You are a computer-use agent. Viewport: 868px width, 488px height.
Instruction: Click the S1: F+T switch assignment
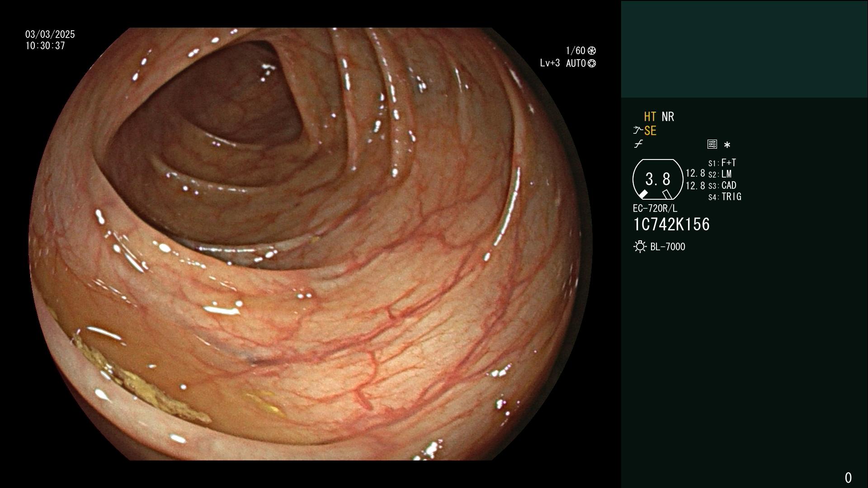[x=722, y=163]
